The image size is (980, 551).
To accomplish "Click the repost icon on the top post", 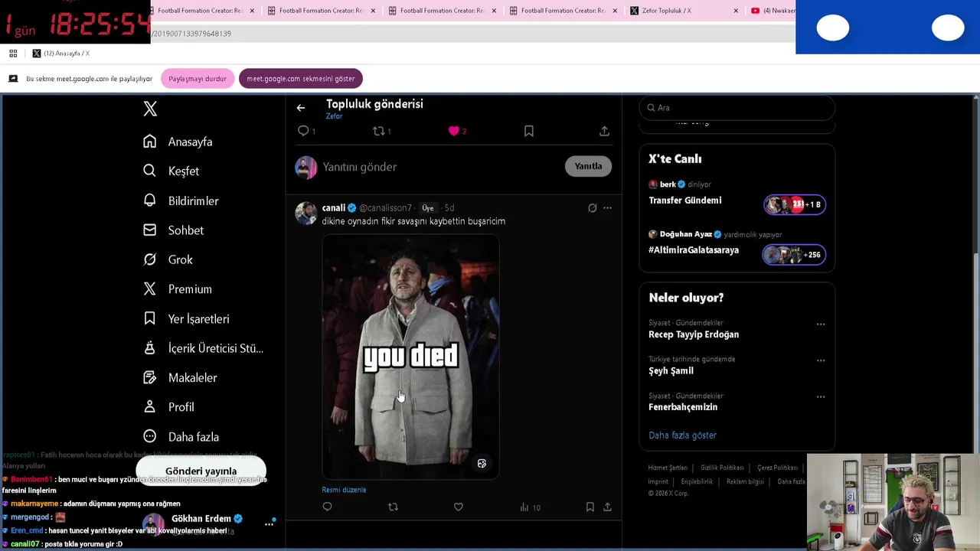I will (378, 131).
